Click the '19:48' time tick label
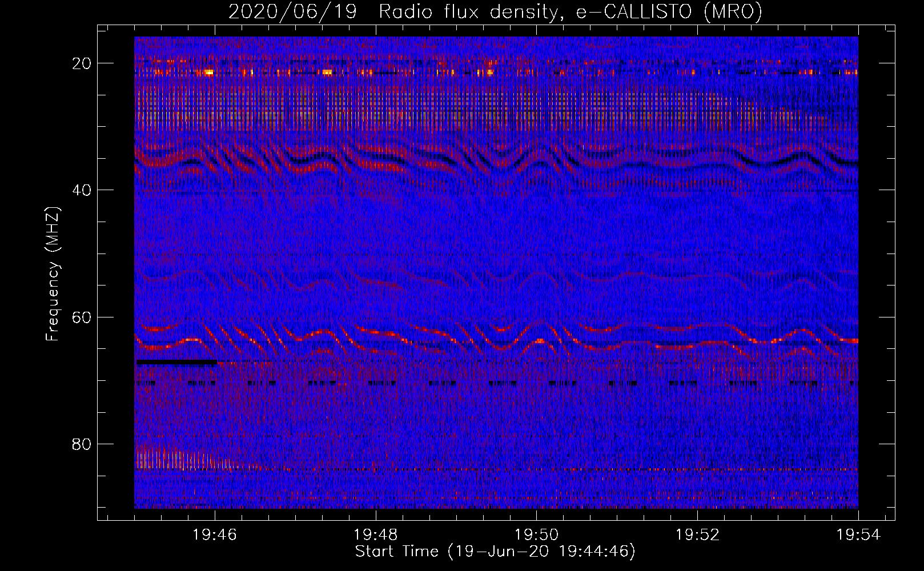The image size is (924, 571). 376,535
